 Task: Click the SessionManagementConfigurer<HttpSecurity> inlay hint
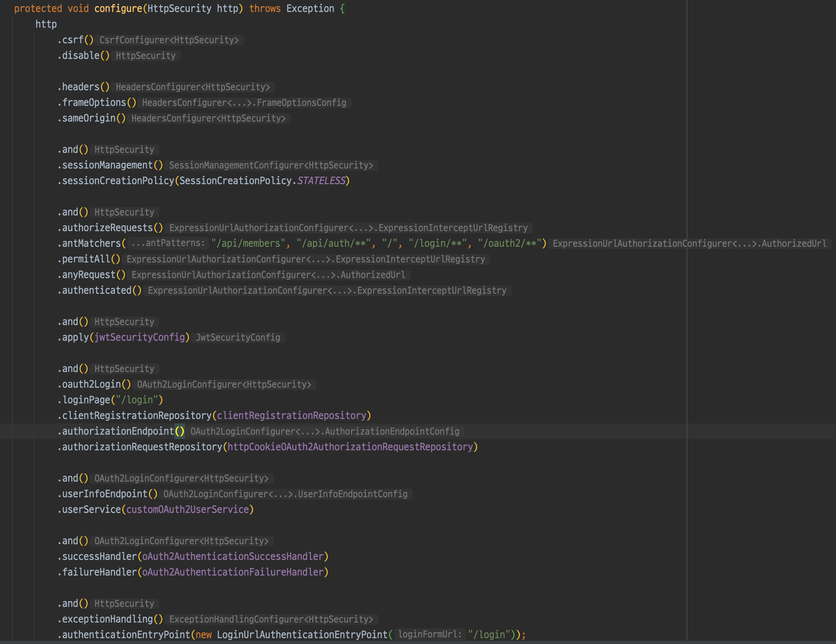point(271,165)
